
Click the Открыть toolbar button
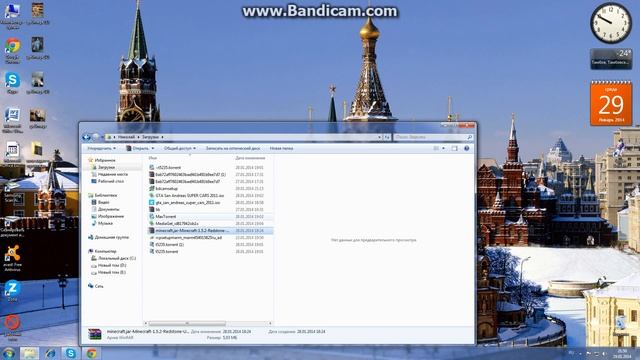(x=138, y=148)
